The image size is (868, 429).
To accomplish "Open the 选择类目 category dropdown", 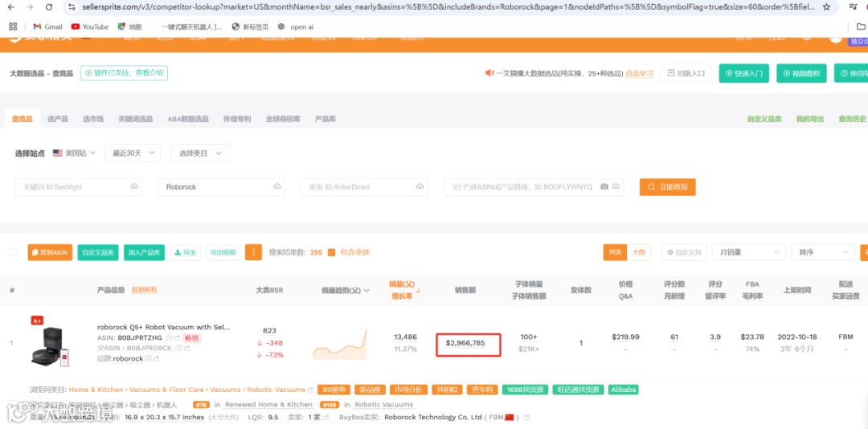I will click(x=200, y=153).
